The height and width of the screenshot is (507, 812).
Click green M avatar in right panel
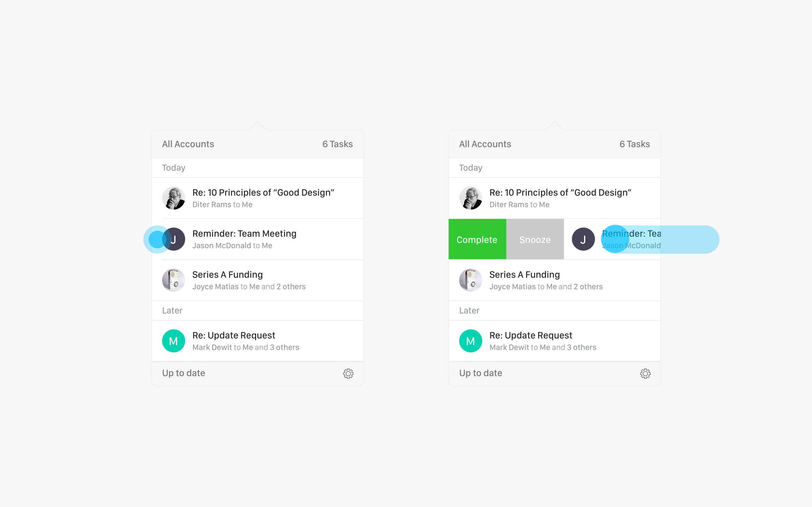pyautogui.click(x=470, y=341)
